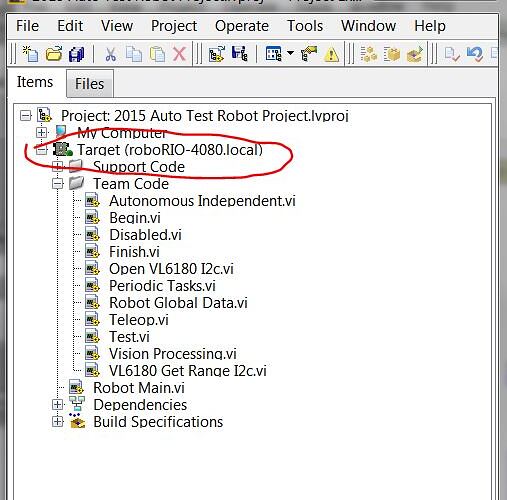Open the Project menu
This screenshot has width=507, height=500.
pos(174,26)
